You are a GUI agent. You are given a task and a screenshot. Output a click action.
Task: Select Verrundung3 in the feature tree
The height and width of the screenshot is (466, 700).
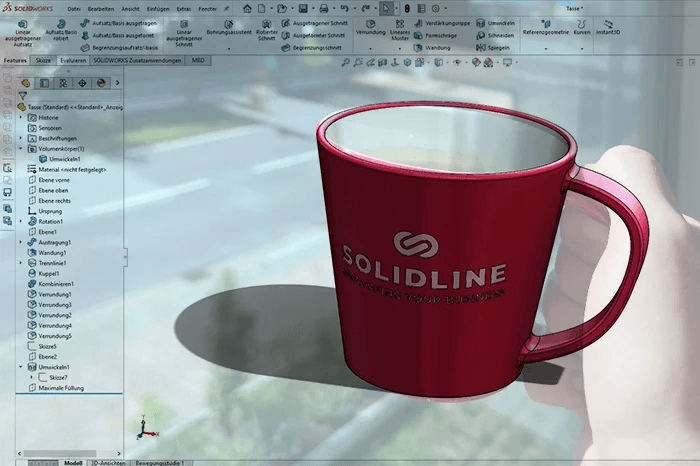tap(55, 315)
